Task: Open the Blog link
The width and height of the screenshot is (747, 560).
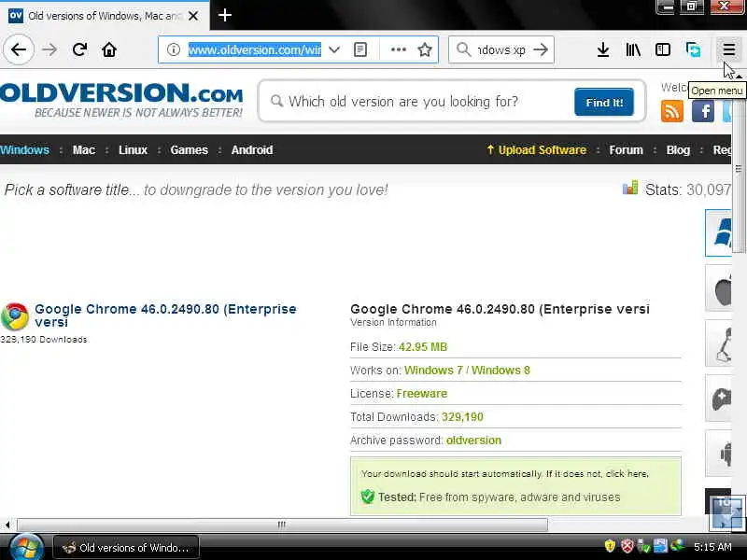Action: pos(678,150)
